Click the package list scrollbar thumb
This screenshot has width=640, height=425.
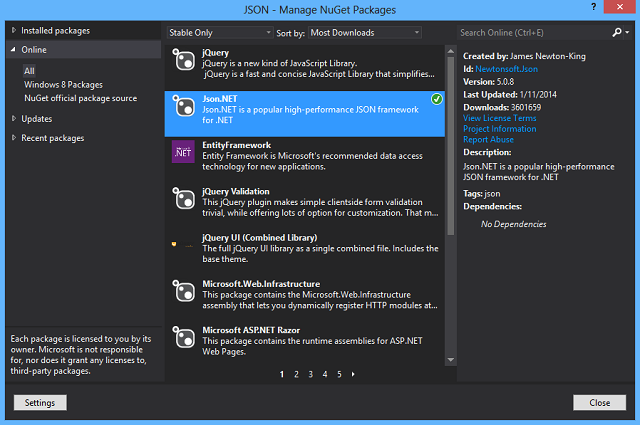coord(451,146)
